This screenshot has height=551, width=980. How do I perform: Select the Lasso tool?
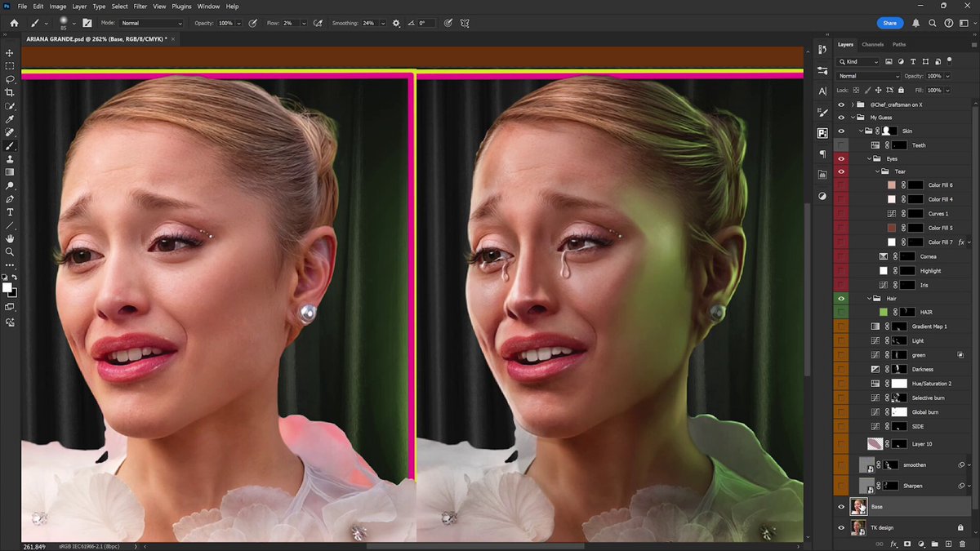[x=10, y=79]
